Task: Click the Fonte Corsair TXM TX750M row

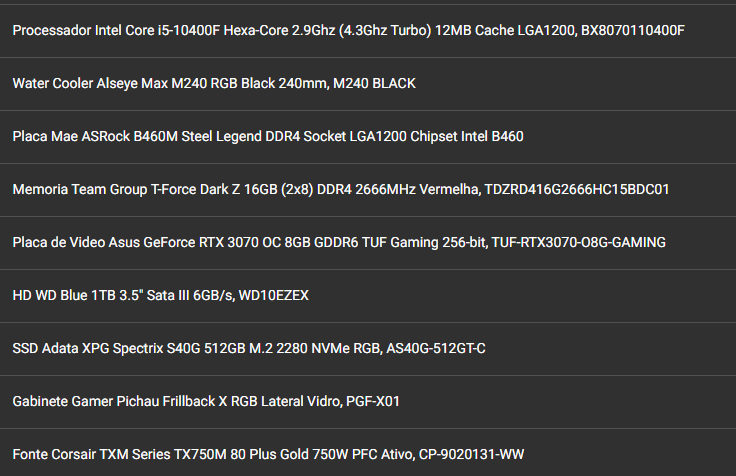Action: click(x=368, y=453)
